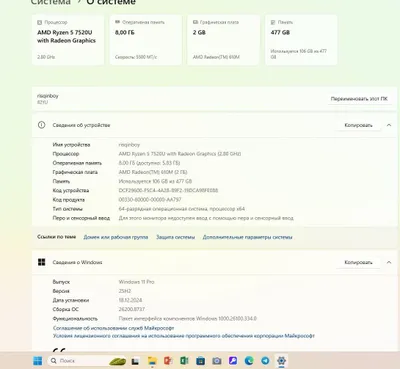Select 'AMD Radeon(TM) 610M (2 ГБ)' value
The image size is (400, 369).
pyautogui.click(x=153, y=172)
